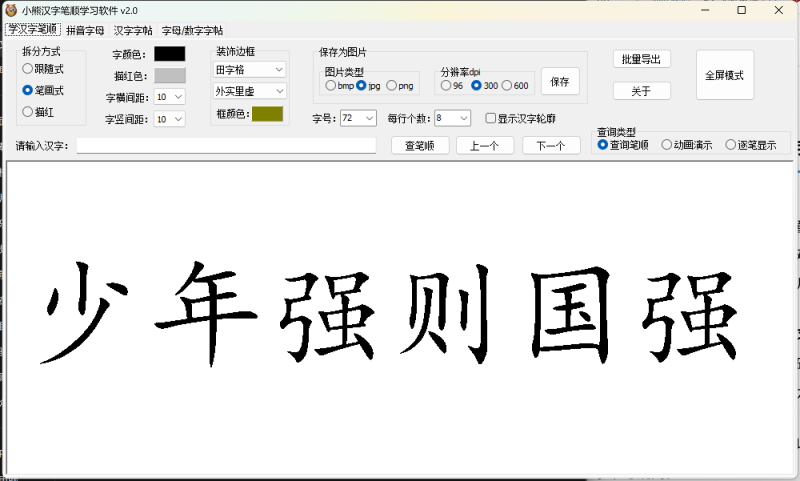Image resolution: width=800 pixels, height=481 pixels.
Task: Switch to the 字母/数字字帖 tab
Action: pos(192,30)
